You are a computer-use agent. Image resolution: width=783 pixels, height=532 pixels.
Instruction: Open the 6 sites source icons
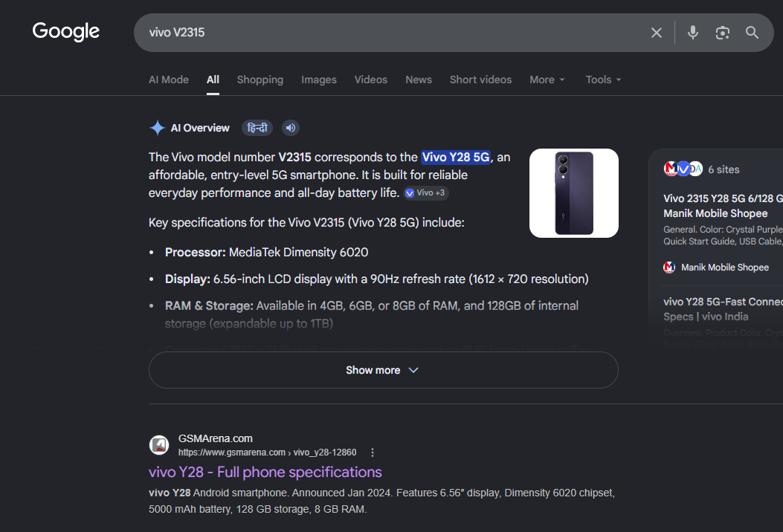tap(683, 169)
